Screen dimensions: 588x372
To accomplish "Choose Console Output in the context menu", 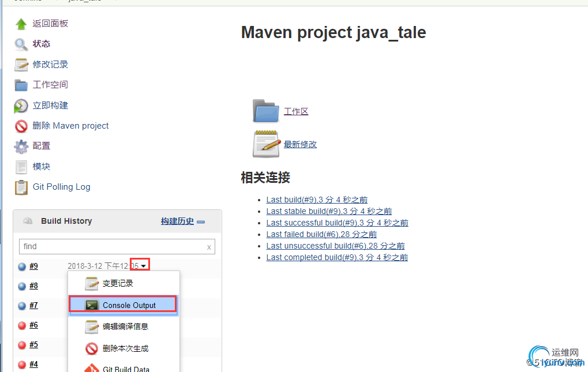I will pyautogui.click(x=123, y=305).
